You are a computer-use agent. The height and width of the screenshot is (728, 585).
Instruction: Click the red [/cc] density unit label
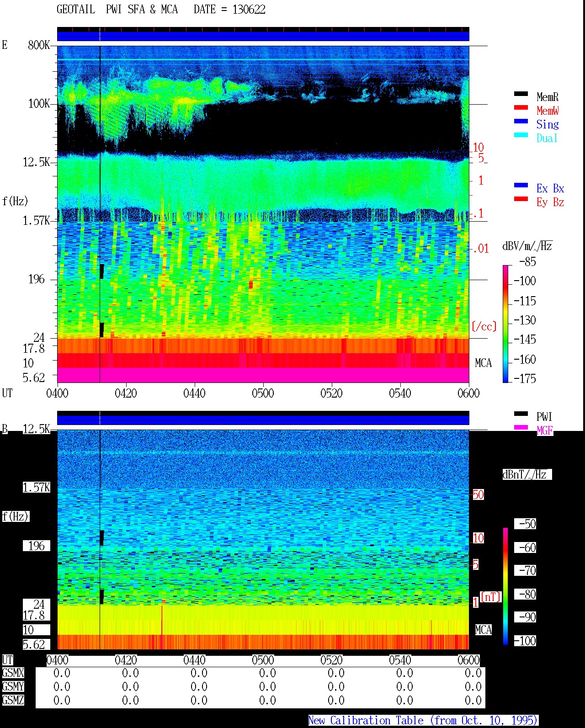pos(484,326)
